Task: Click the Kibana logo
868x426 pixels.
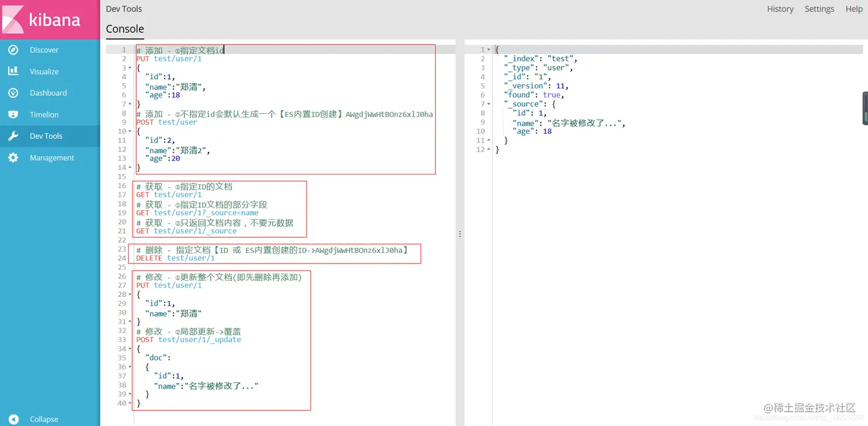Action: (x=50, y=20)
